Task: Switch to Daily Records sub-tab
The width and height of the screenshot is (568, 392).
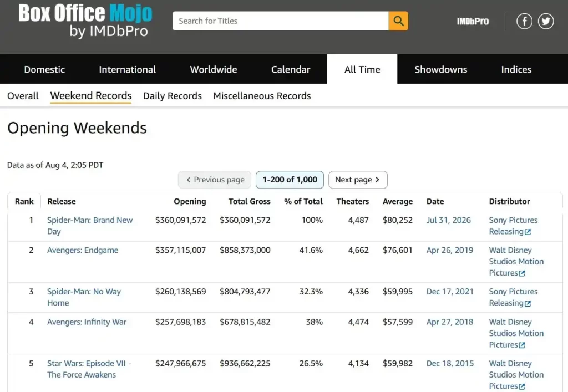Action: click(173, 96)
